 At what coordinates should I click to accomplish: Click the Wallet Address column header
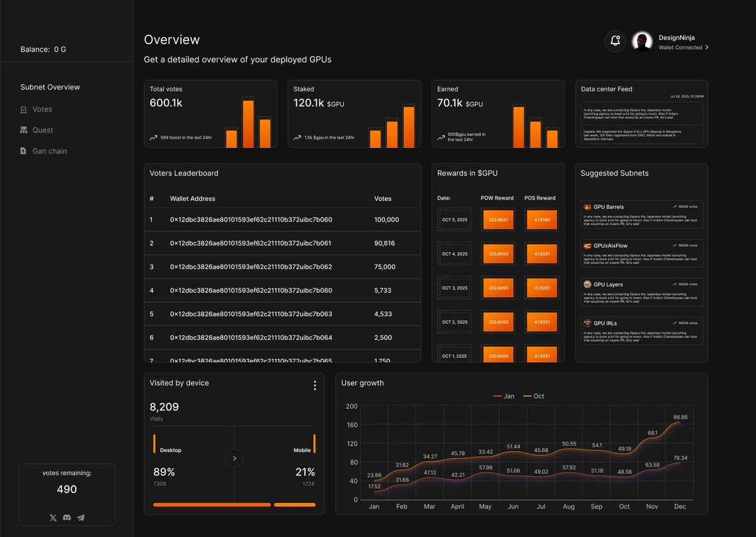(193, 198)
